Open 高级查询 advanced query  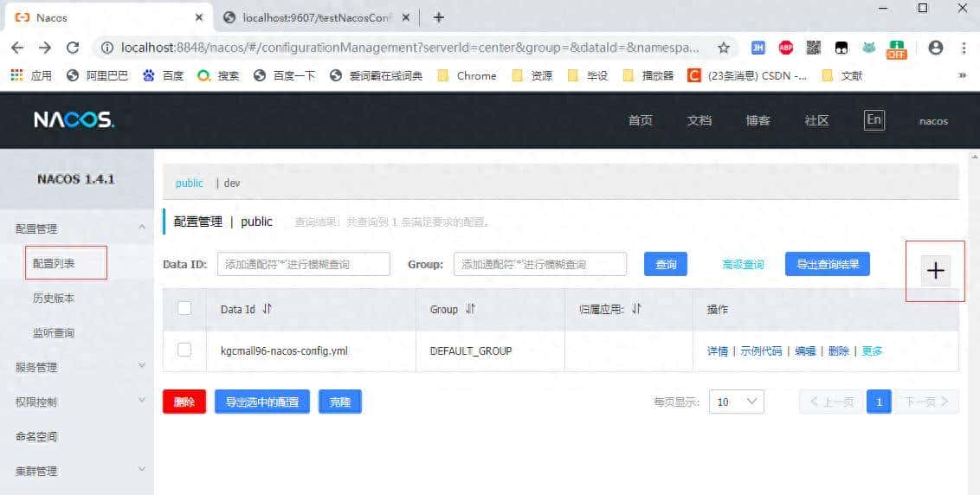point(743,265)
